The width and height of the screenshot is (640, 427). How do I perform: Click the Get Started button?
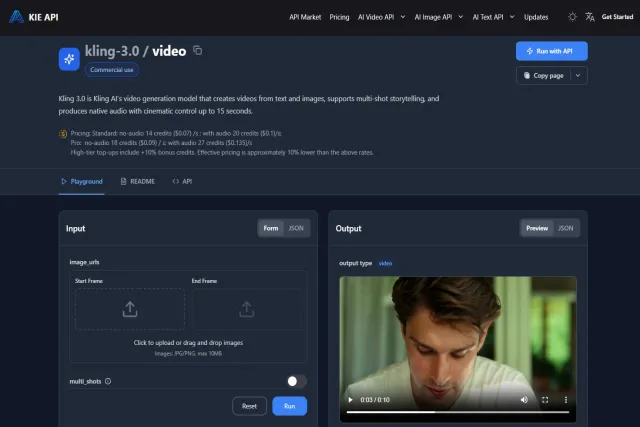point(617,17)
